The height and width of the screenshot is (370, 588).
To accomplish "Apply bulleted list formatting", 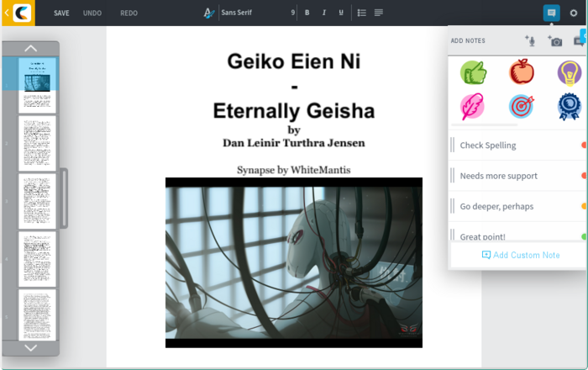I will [x=361, y=13].
